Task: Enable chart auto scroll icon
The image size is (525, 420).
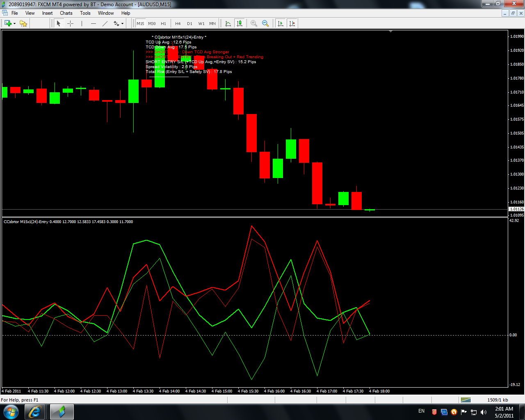Action: [x=281, y=23]
